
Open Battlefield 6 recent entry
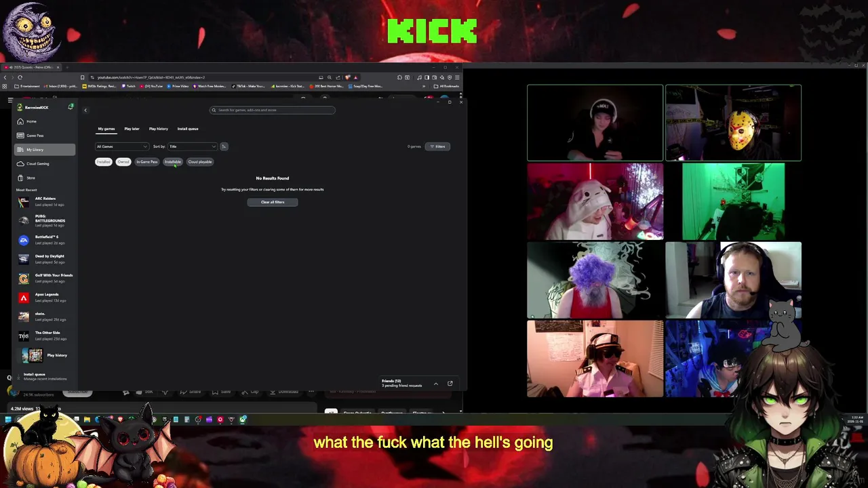[x=45, y=240]
